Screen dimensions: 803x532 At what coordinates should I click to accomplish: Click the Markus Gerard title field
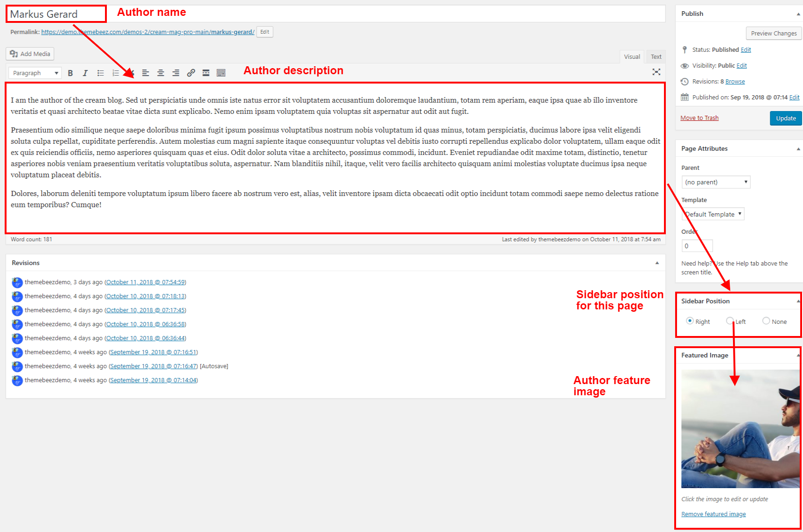click(x=335, y=14)
